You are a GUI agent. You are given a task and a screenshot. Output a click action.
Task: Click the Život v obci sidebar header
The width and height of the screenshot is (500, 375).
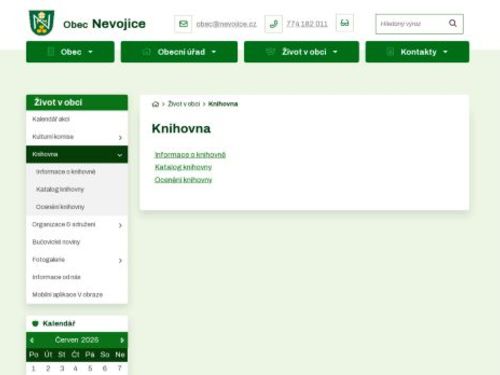(x=77, y=102)
